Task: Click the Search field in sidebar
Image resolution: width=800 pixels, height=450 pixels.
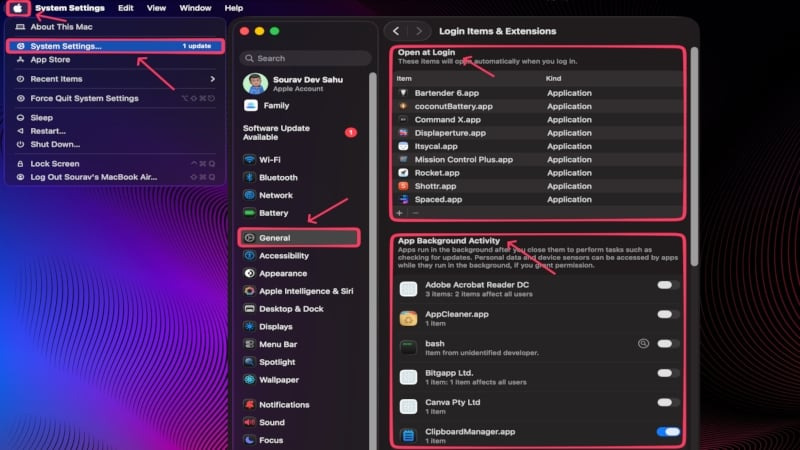Action: pos(305,58)
